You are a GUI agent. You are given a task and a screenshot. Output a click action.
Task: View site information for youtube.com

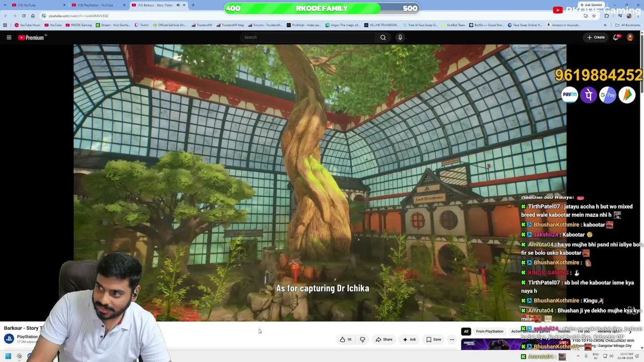(x=44, y=16)
